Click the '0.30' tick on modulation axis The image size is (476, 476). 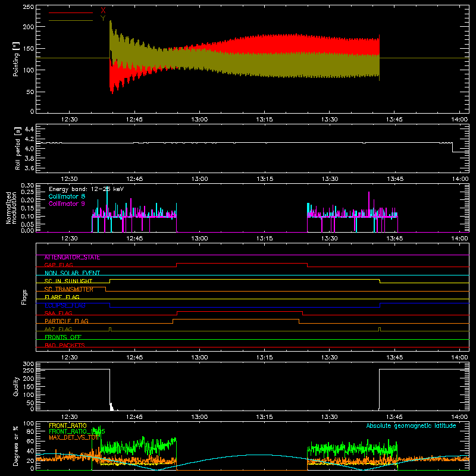point(27,185)
